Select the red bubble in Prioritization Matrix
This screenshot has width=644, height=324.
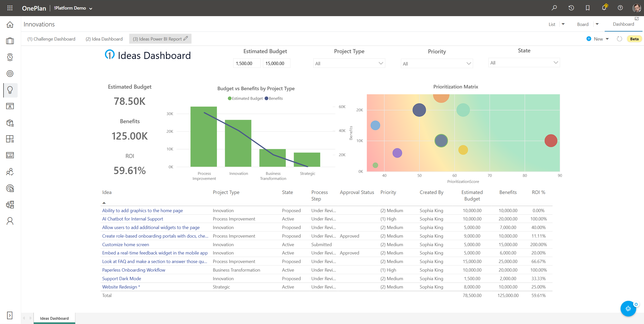coord(551,141)
